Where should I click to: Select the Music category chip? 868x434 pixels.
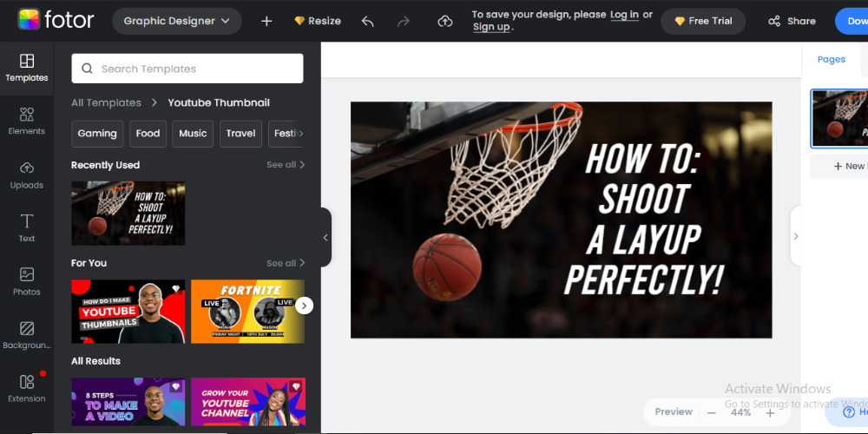(x=193, y=134)
